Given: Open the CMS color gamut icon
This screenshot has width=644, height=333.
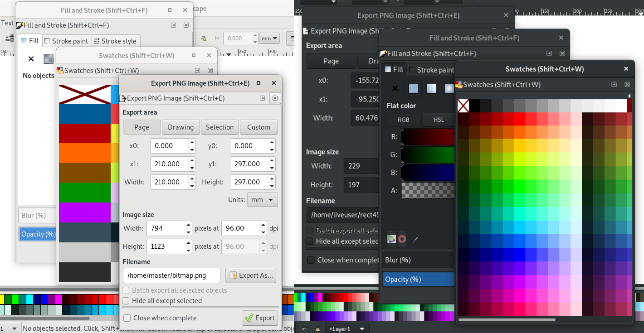Looking at the screenshot, I should 391,239.
